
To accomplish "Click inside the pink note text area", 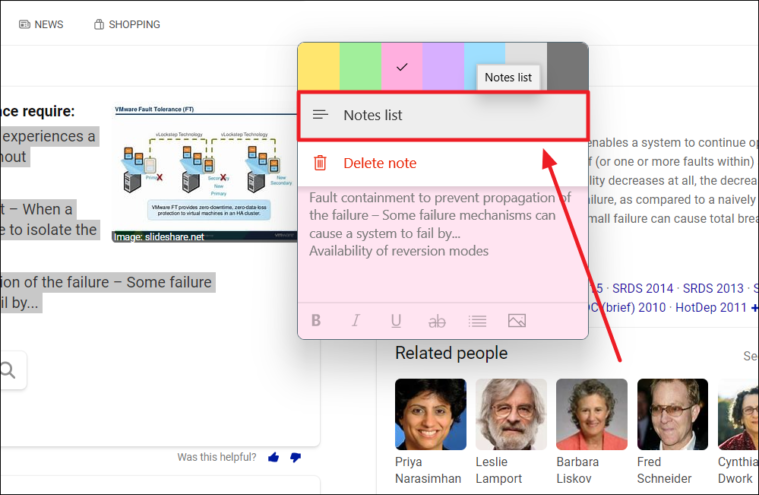I will pyautogui.click(x=443, y=244).
